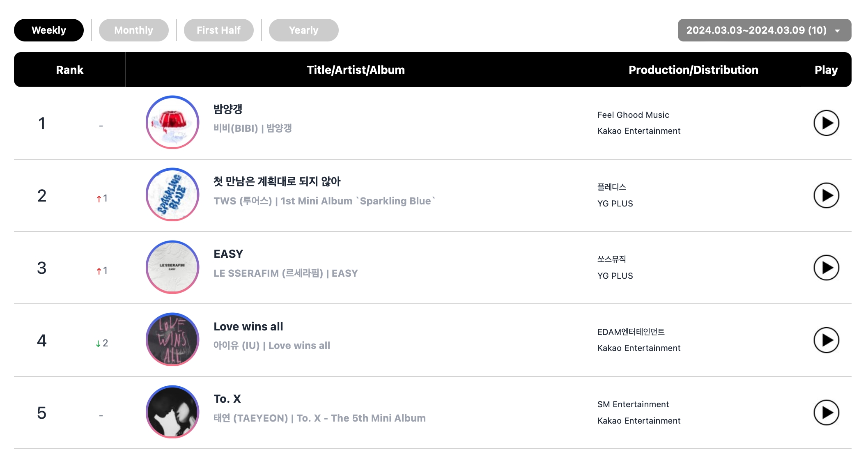Play To. X by TAEYEON
This screenshot has width=868, height=454.
click(x=826, y=413)
